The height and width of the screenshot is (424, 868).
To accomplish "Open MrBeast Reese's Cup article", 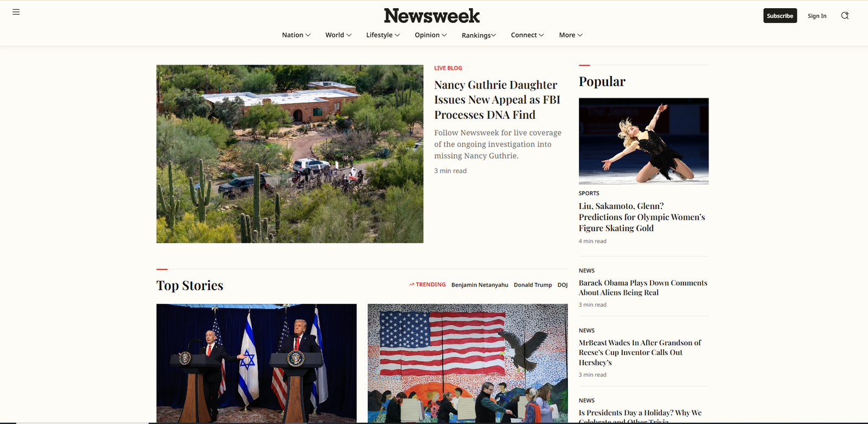I will point(640,352).
